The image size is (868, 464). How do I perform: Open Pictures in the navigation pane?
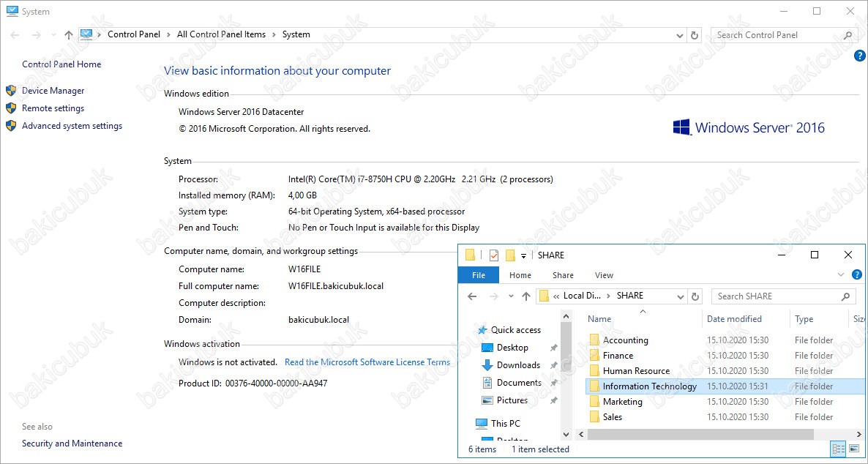(x=512, y=400)
